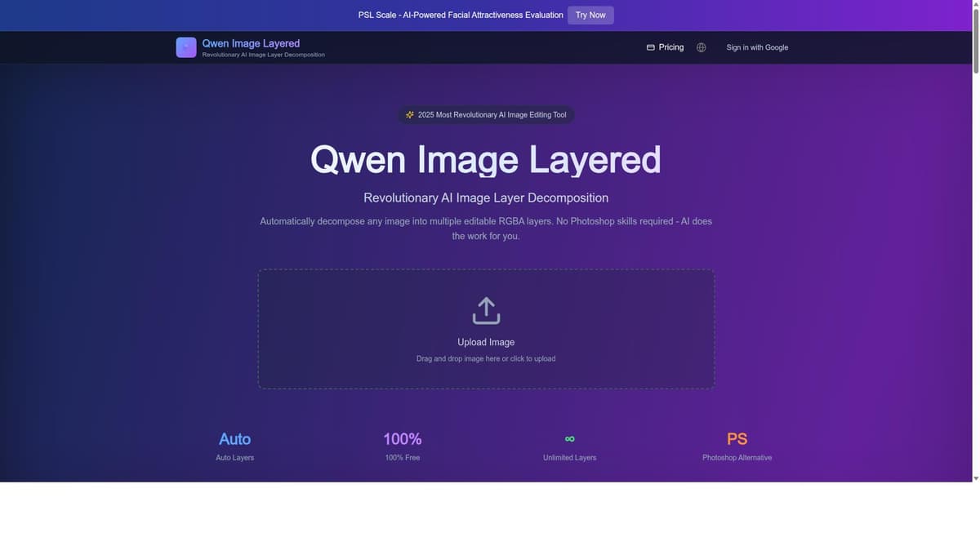This screenshot has width=980, height=551.
Task: Click the gradient app icon in the header
Action: coord(185,47)
